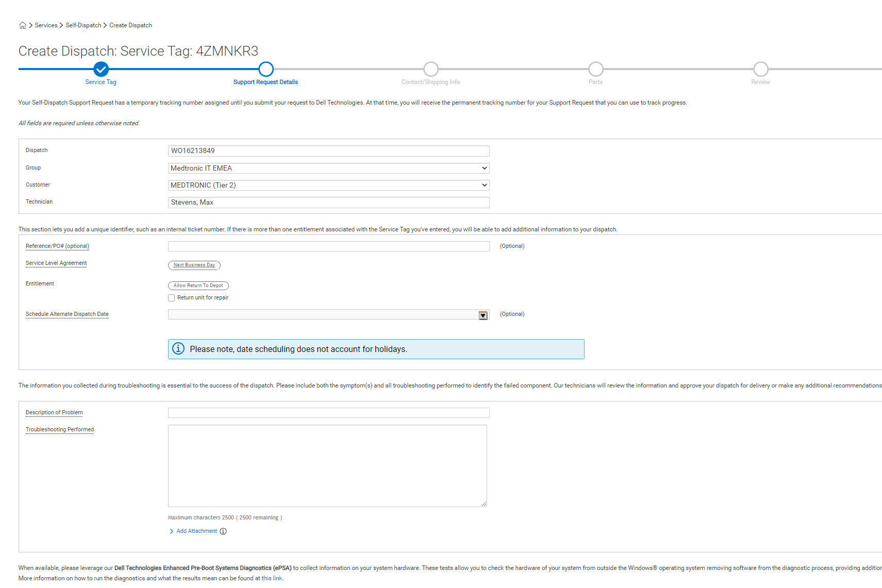Screen dimensions: 882x588
Task: Click the Contact/Shipping Info step circle
Action: click(x=431, y=69)
